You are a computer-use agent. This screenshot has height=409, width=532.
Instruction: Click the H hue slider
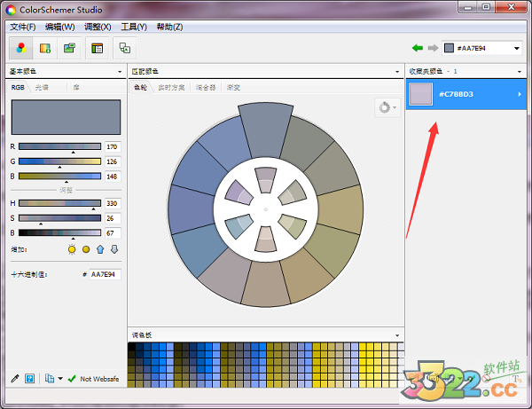(x=59, y=203)
